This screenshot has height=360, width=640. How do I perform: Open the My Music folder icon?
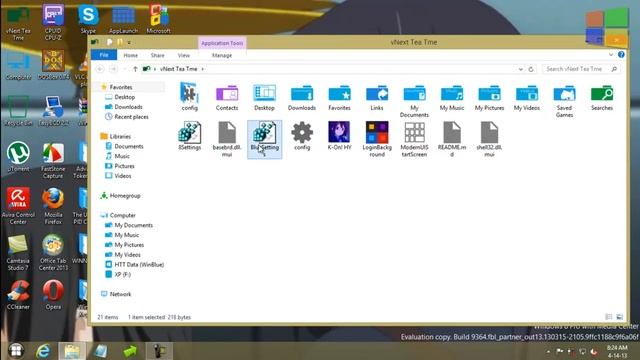452,97
